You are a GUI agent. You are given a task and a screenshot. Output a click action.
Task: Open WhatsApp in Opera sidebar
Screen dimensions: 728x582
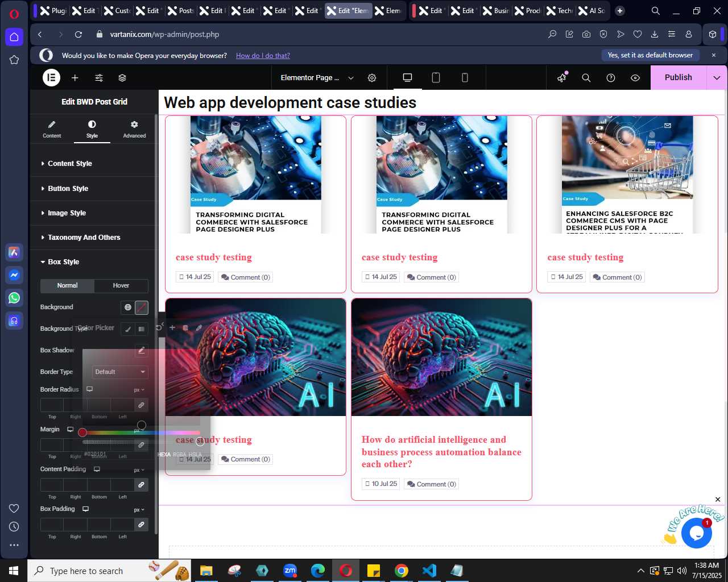click(14, 298)
